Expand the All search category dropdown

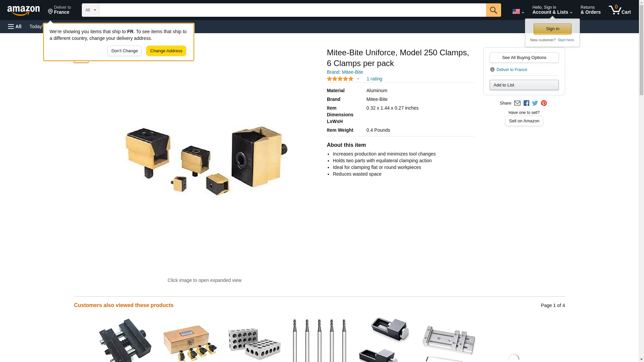(x=90, y=10)
